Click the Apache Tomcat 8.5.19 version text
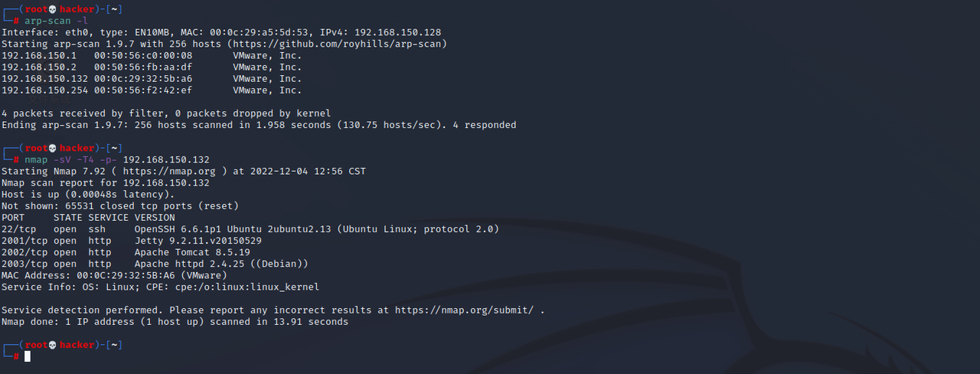Screen dimensions: 980x374 (x=192, y=252)
